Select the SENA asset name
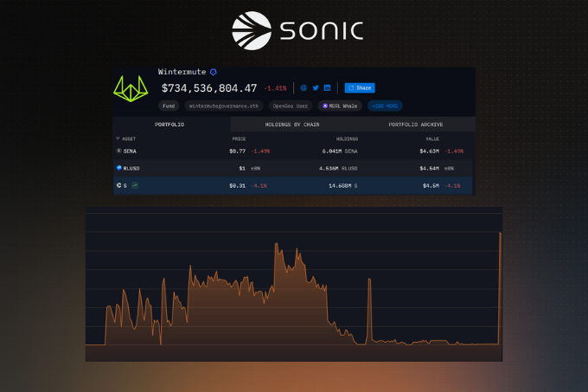Image resolution: width=588 pixels, height=392 pixels. 130,151
